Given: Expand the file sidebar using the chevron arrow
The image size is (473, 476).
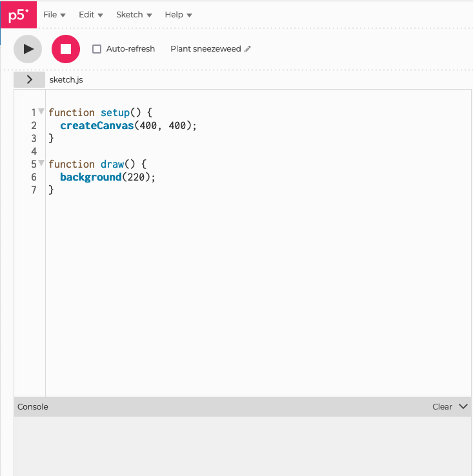Looking at the screenshot, I should coord(30,79).
